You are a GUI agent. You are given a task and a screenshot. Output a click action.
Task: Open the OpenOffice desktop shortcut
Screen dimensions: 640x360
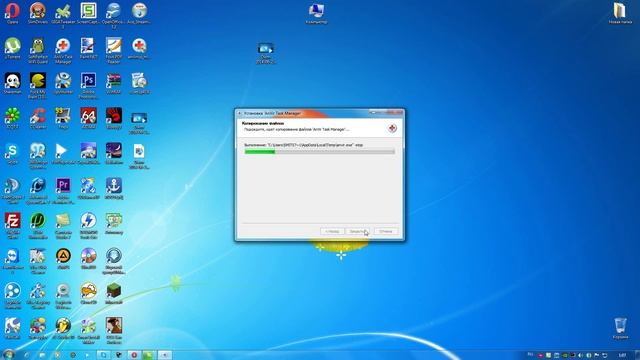pyautogui.click(x=113, y=15)
